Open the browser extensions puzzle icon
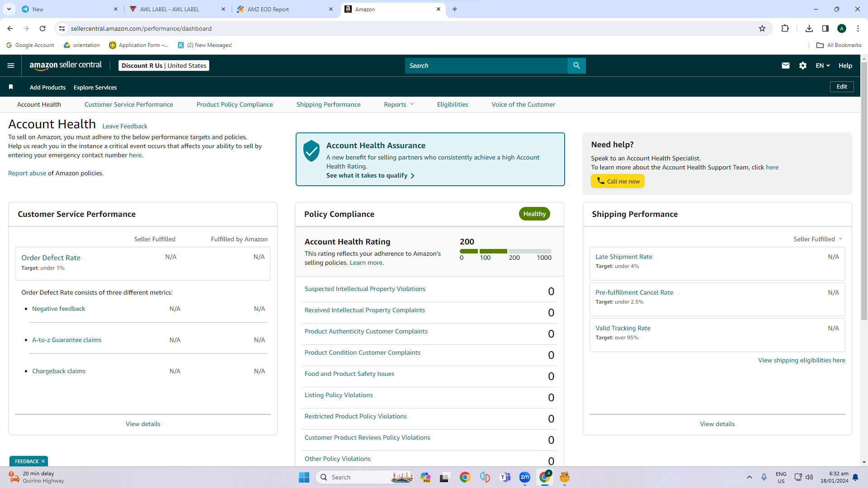 785,28
